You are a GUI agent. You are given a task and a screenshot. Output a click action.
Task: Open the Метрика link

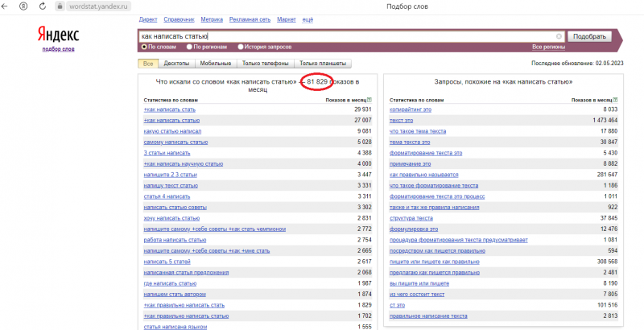click(212, 19)
